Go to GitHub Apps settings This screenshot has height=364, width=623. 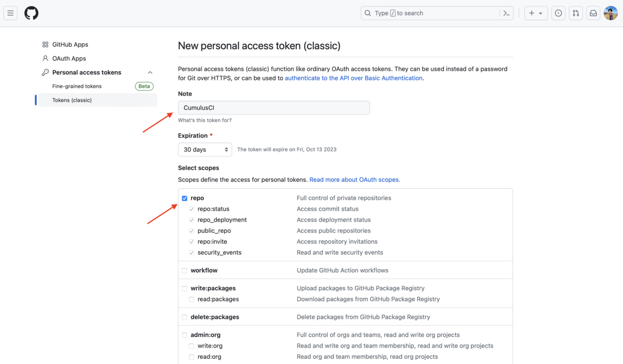coord(70,45)
